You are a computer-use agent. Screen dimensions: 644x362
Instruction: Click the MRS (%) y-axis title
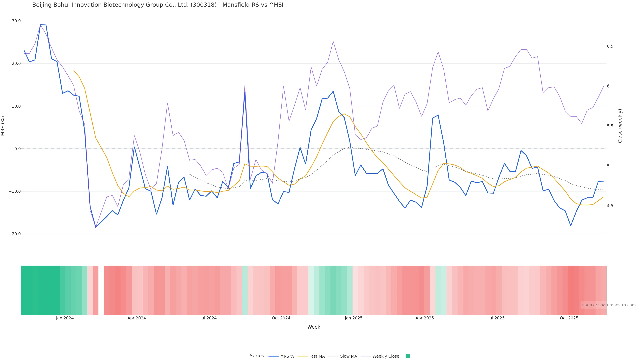point(3,126)
